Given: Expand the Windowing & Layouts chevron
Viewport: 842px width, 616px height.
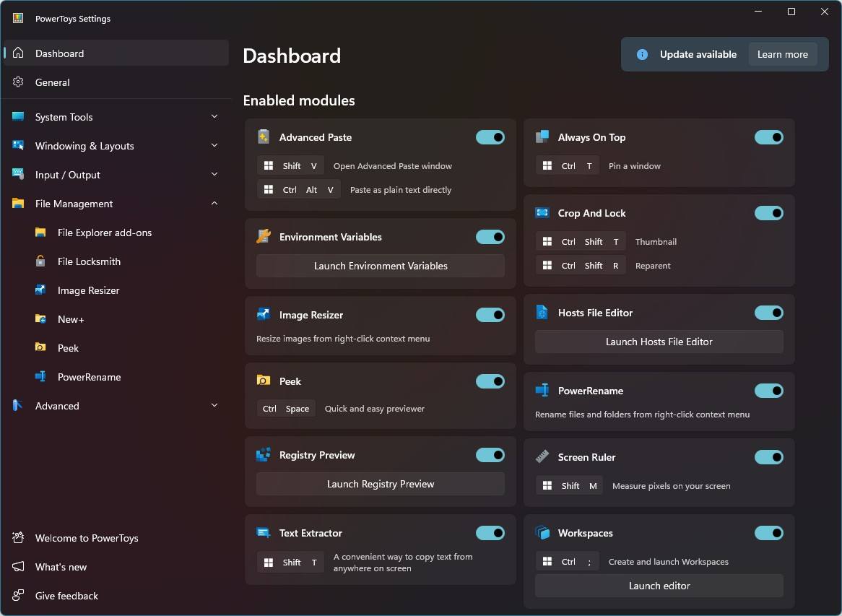Looking at the screenshot, I should 214,145.
